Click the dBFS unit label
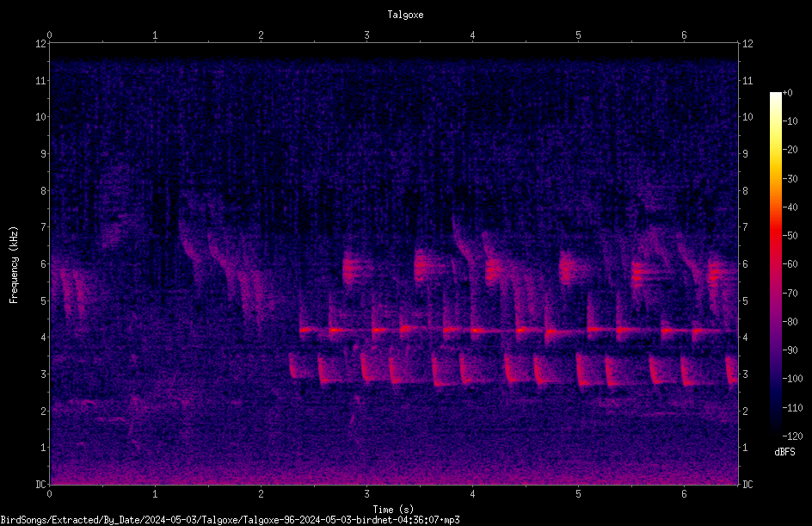This screenshot has height=526, width=812. tap(784, 452)
